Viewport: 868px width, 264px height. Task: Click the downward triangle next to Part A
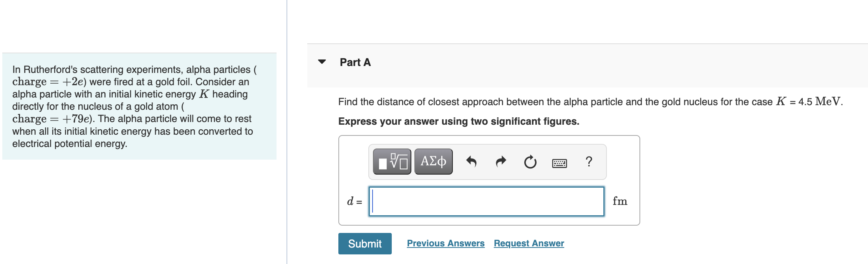point(322,62)
